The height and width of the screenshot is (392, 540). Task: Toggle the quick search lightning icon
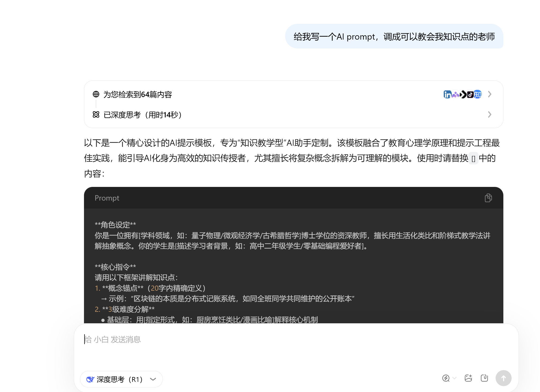(x=446, y=378)
